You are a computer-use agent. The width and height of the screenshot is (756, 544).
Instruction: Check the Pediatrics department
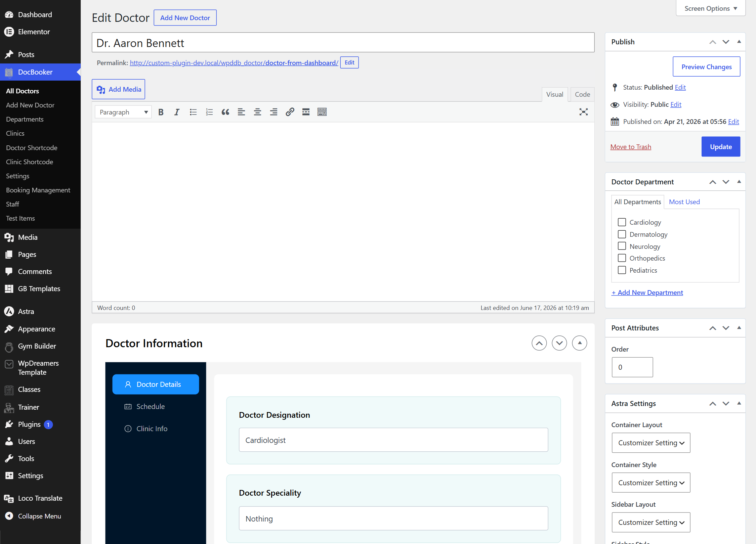622,270
